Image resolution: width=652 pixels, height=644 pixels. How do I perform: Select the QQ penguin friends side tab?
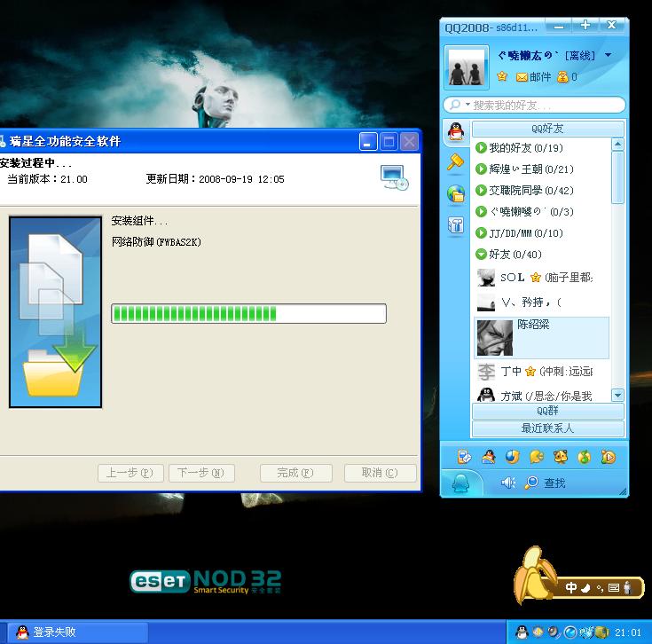pyautogui.click(x=456, y=132)
